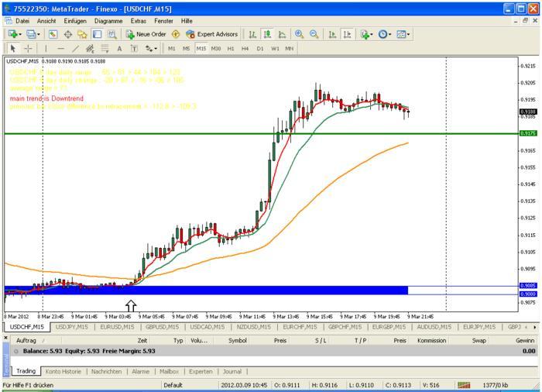Select the Fibonacci retracement tool
Viewport: 542px width, 392px height.
click(x=105, y=49)
